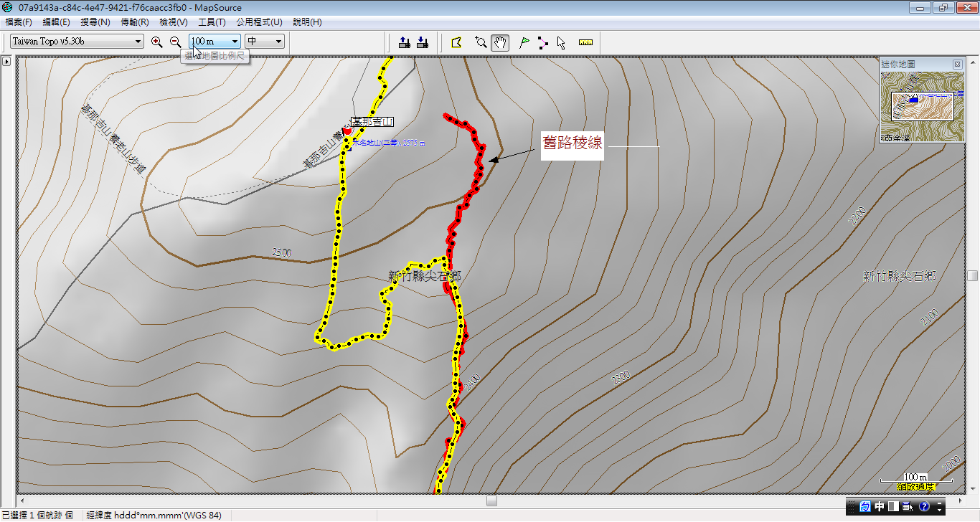
Task: Open the 搜尋(N) menu
Action: (95, 22)
